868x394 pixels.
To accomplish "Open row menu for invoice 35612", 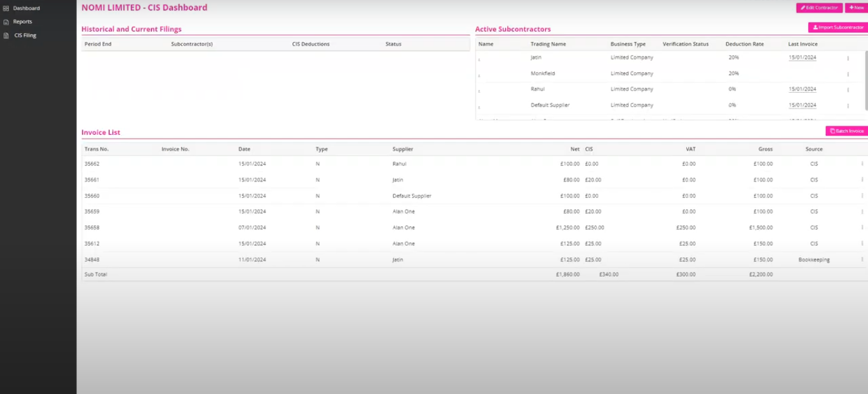I will click(x=862, y=243).
